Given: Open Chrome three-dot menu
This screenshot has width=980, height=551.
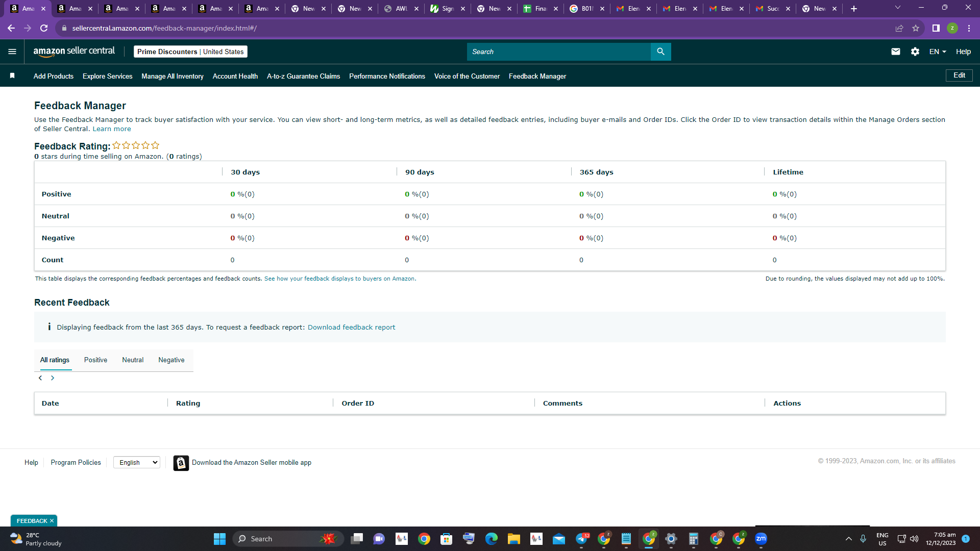Looking at the screenshot, I should pyautogui.click(x=969, y=28).
